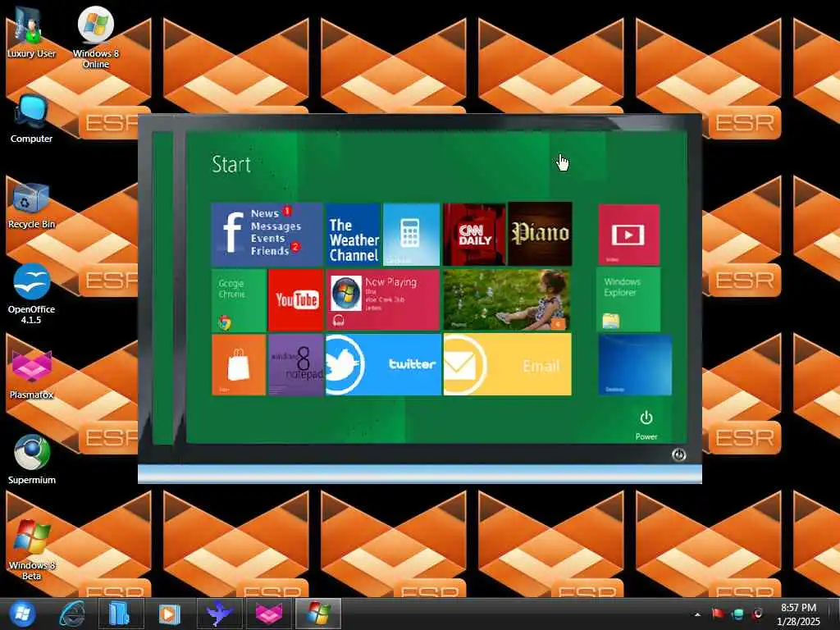Image resolution: width=840 pixels, height=630 pixels.
Task: Open The Weather Channel tile
Action: coord(353,234)
